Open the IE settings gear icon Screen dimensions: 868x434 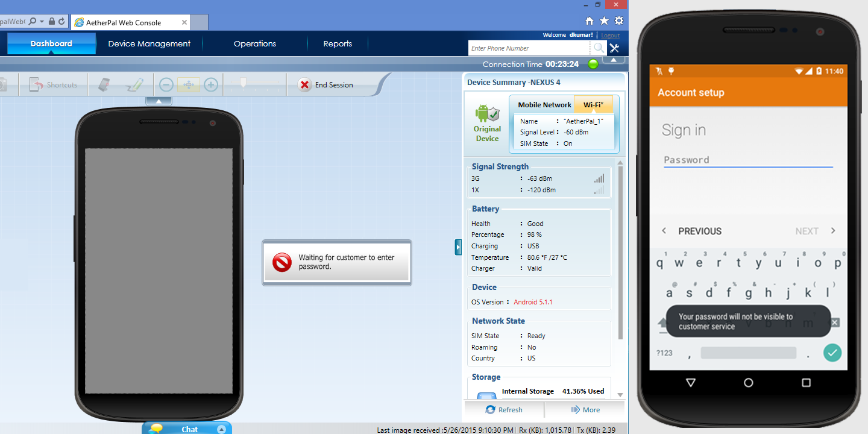pyautogui.click(x=619, y=20)
